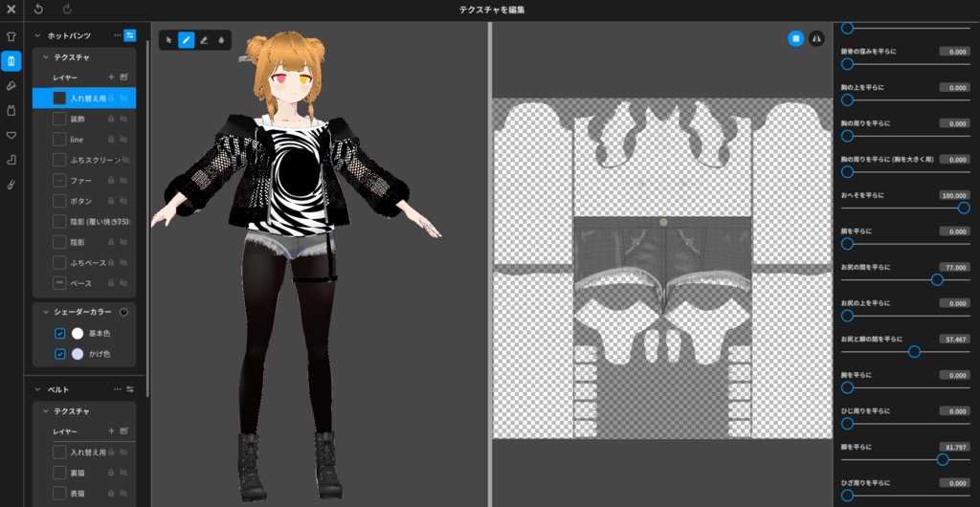Pick the 基本色 white color swatch
The width and height of the screenshot is (980, 507).
(x=78, y=334)
